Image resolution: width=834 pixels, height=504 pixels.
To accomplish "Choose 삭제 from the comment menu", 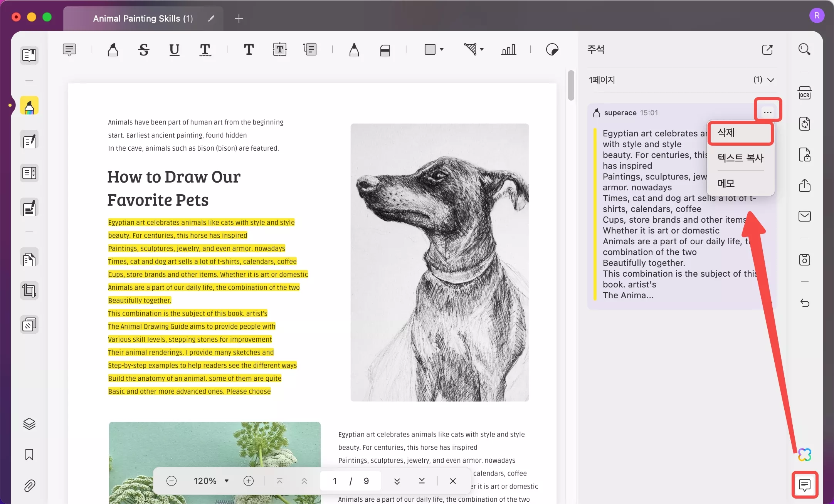I will click(740, 133).
